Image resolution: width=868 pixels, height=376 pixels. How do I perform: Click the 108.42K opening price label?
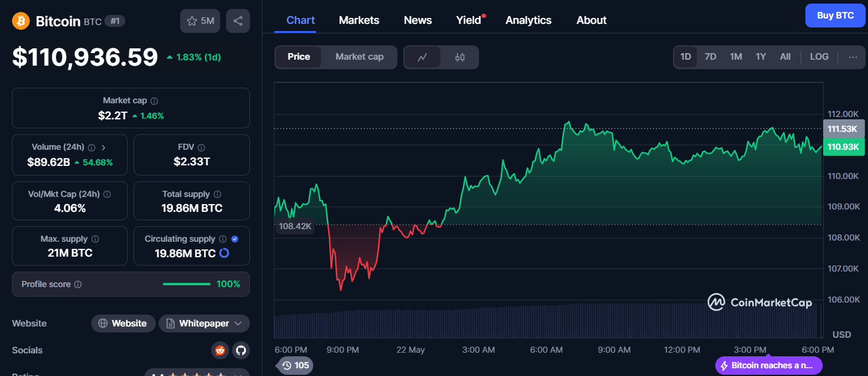coord(295,226)
